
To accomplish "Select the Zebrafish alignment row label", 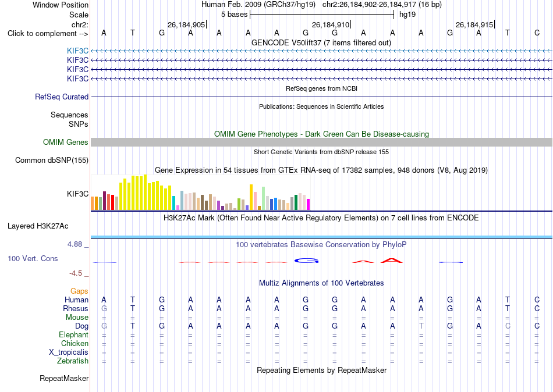I will click(x=73, y=361).
